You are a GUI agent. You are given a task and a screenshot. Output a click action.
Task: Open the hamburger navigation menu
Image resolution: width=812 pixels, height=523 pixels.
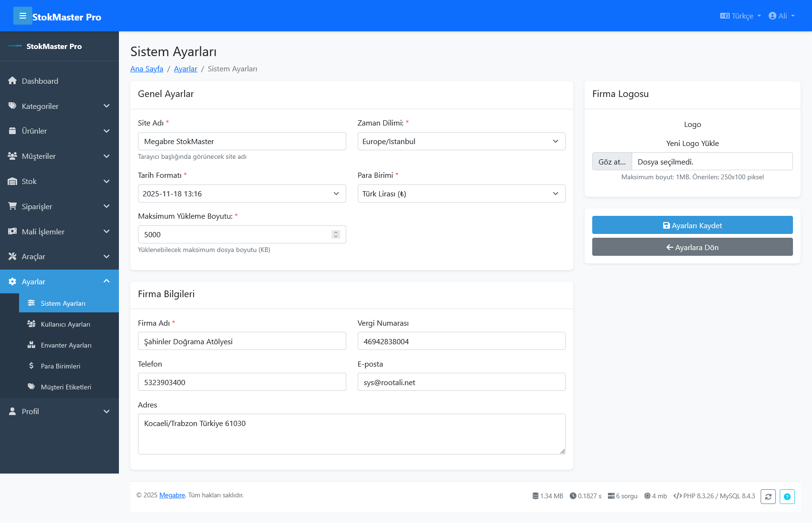pyautogui.click(x=23, y=16)
